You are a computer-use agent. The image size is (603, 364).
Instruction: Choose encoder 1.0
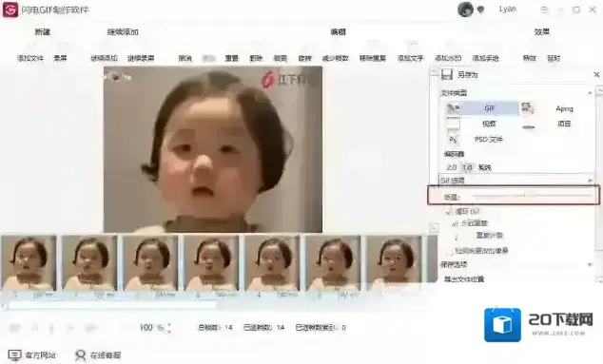(x=467, y=167)
